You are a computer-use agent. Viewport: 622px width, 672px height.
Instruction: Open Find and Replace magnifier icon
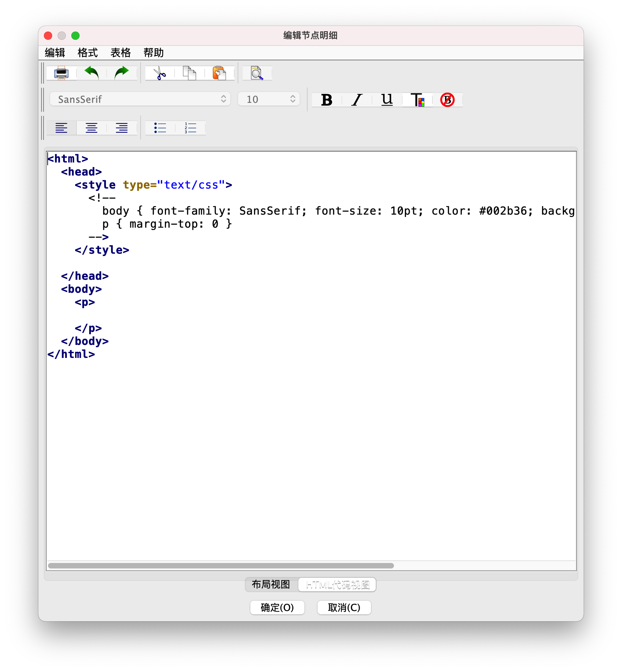257,73
